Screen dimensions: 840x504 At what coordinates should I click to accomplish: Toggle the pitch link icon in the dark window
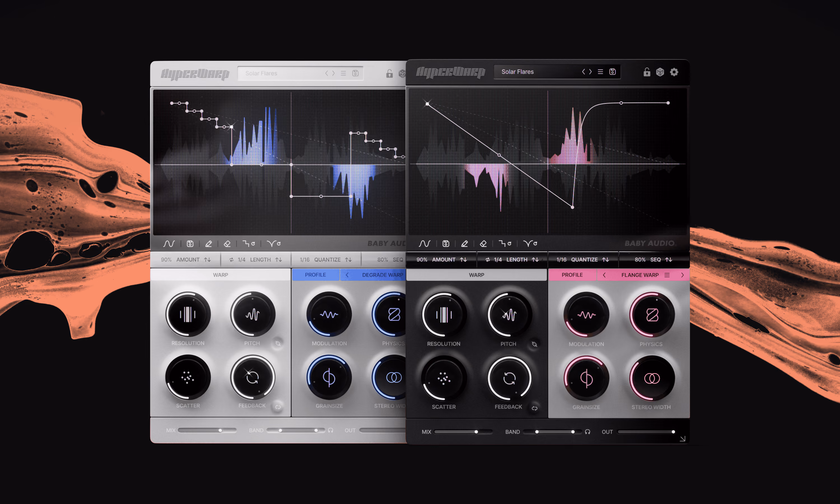coord(535,344)
